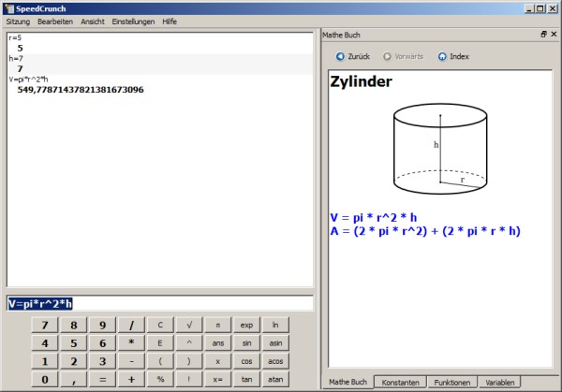Image resolution: width=562 pixels, height=392 pixels.
Task: Click the minus keypad button
Action: [x=131, y=361]
